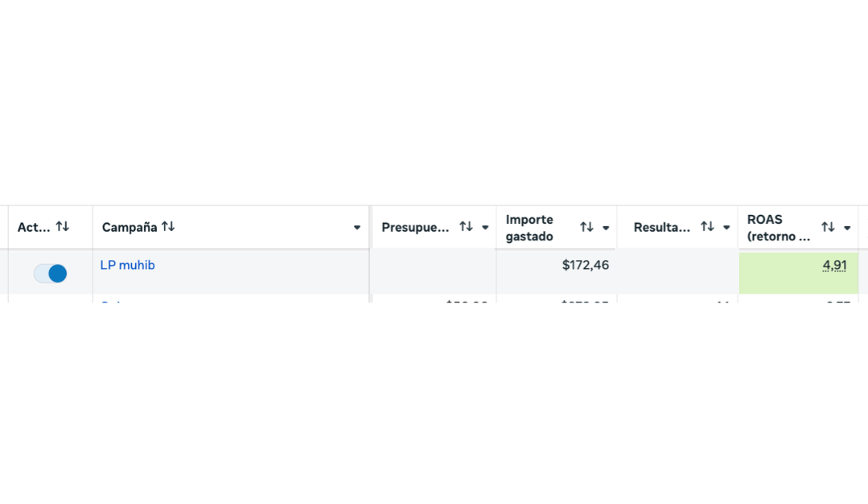Expand the Presupue... column dropdown menu
This screenshot has height=504, width=868.
[x=485, y=228]
